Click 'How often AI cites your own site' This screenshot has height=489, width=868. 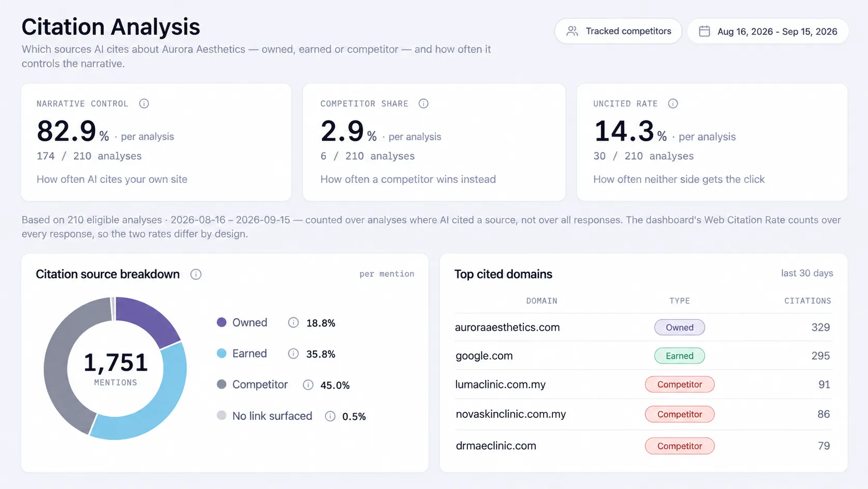coord(112,179)
